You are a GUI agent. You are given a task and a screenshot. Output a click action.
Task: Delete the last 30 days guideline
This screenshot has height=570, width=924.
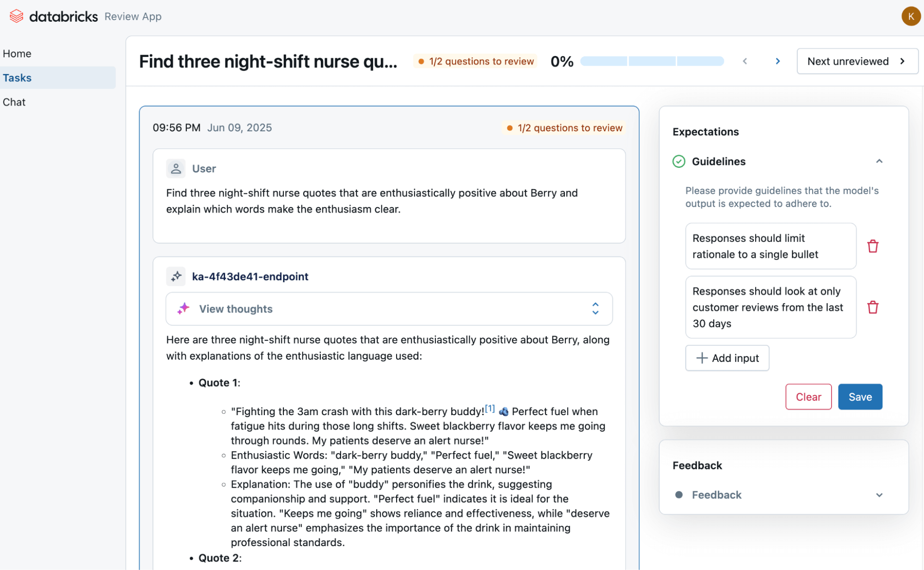point(872,307)
